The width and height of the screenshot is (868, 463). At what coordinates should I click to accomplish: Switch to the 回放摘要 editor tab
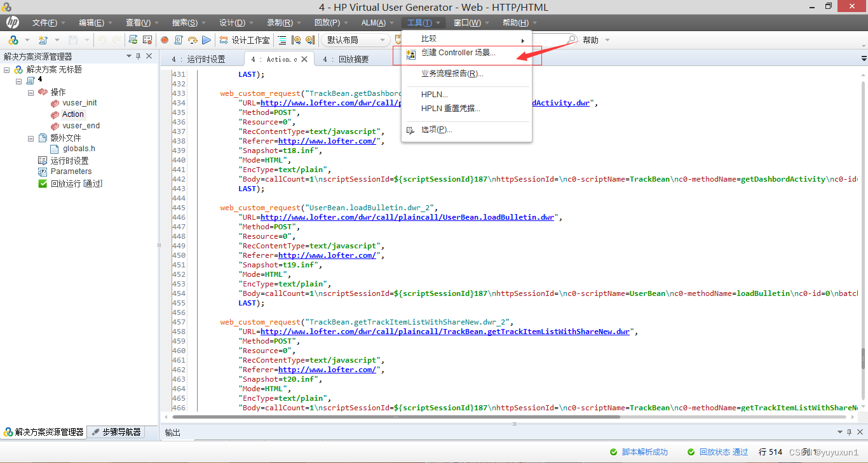pos(346,59)
